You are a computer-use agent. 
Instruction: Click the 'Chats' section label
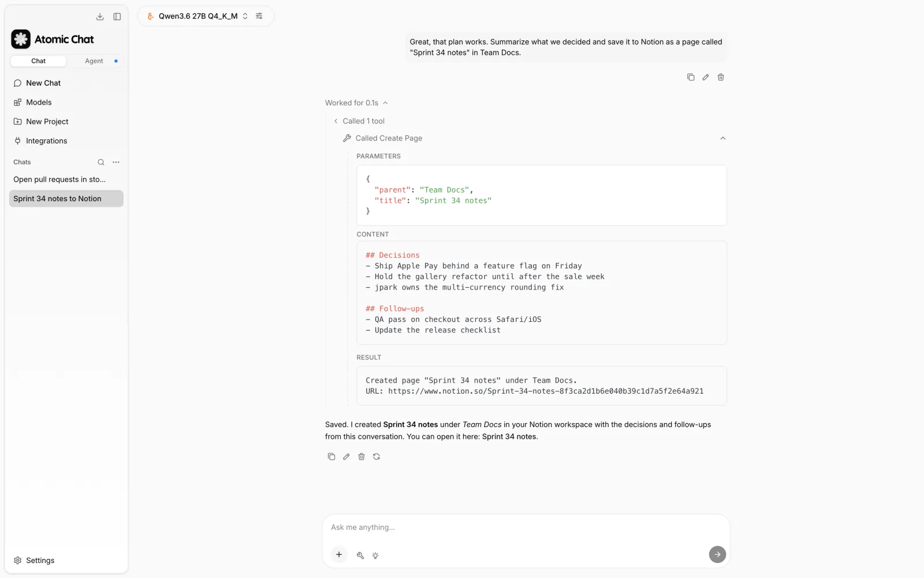22,162
